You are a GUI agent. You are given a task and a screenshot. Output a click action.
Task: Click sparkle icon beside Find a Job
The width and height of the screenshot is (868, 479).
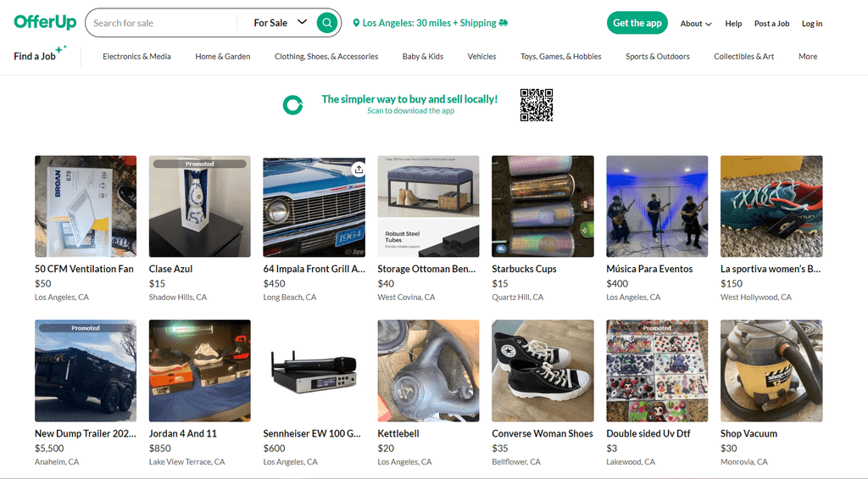point(61,49)
